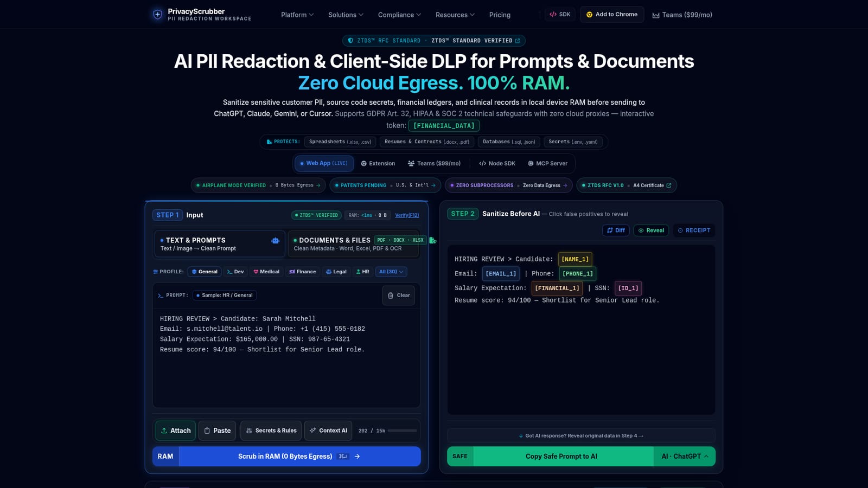Open the Pricing link
This screenshot has width=868, height=488.
tap(500, 15)
